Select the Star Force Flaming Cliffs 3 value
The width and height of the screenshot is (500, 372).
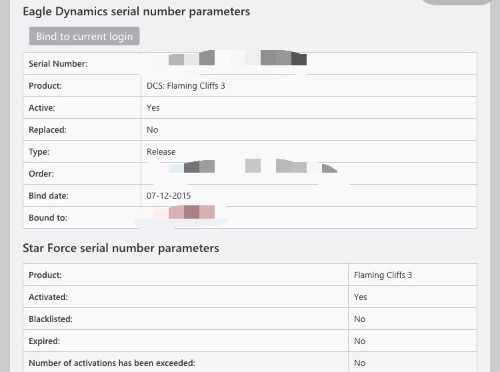[383, 275]
